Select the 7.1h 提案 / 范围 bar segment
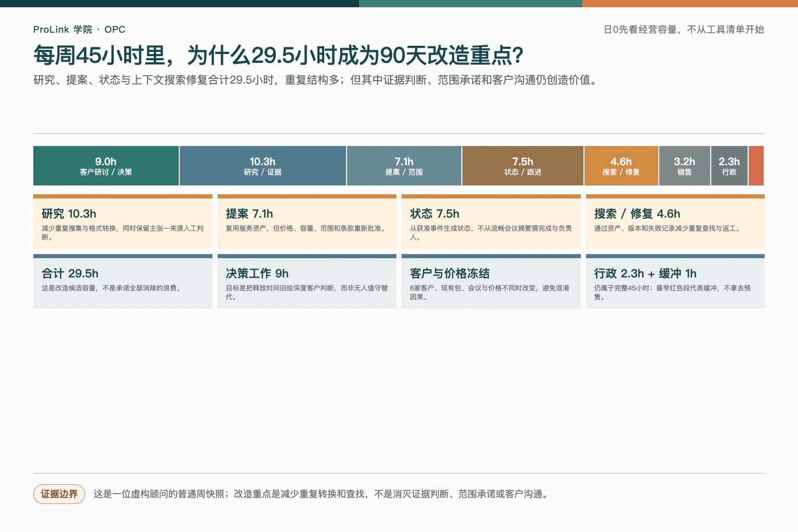 point(404,166)
